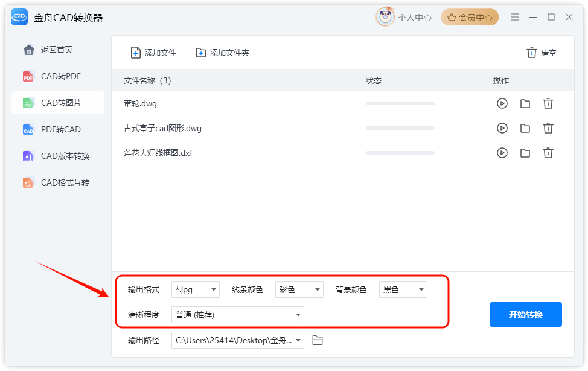
Task: Delete 古式亭子cad图形.dwg from the list
Action: pos(548,128)
